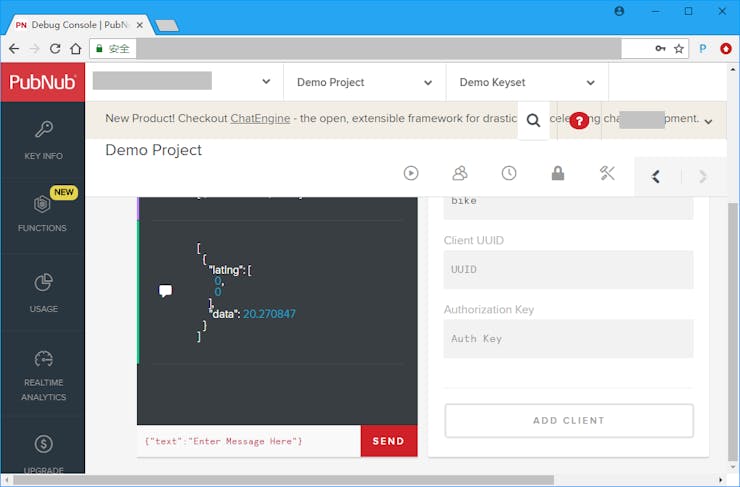Click the SEND button
The height and width of the screenshot is (487, 740).
click(x=389, y=441)
